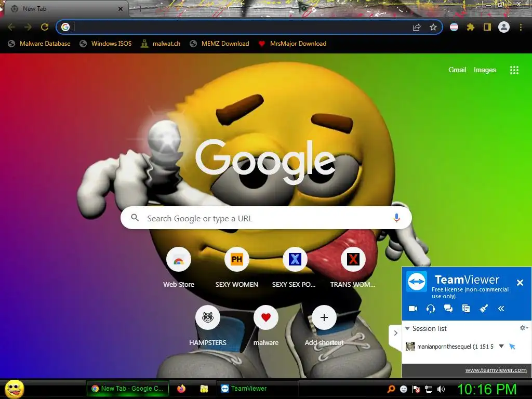Viewport: 532px width, 399px height.
Task: Click the round white tray icon
Action: coord(403,389)
